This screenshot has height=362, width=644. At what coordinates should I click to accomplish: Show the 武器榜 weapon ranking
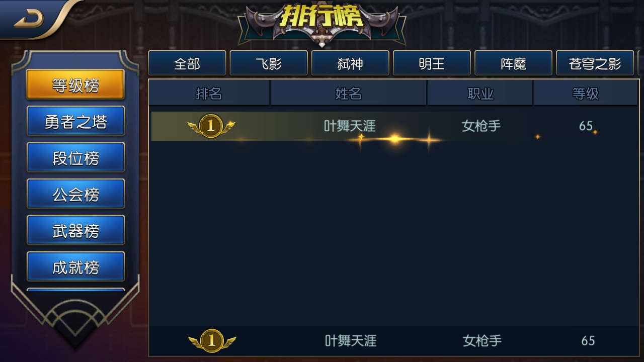tap(75, 230)
